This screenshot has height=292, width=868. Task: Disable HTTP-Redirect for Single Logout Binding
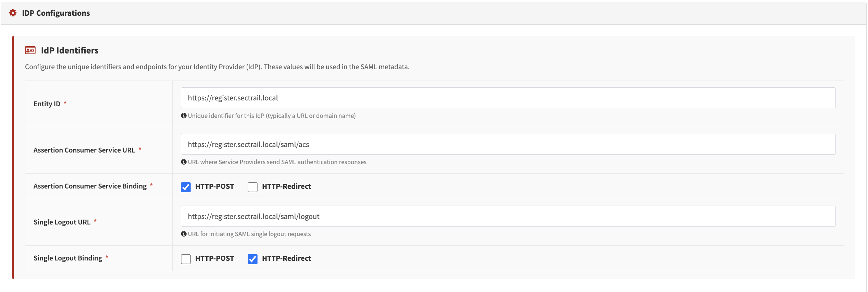pyautogui.click(x=252, y=259)
